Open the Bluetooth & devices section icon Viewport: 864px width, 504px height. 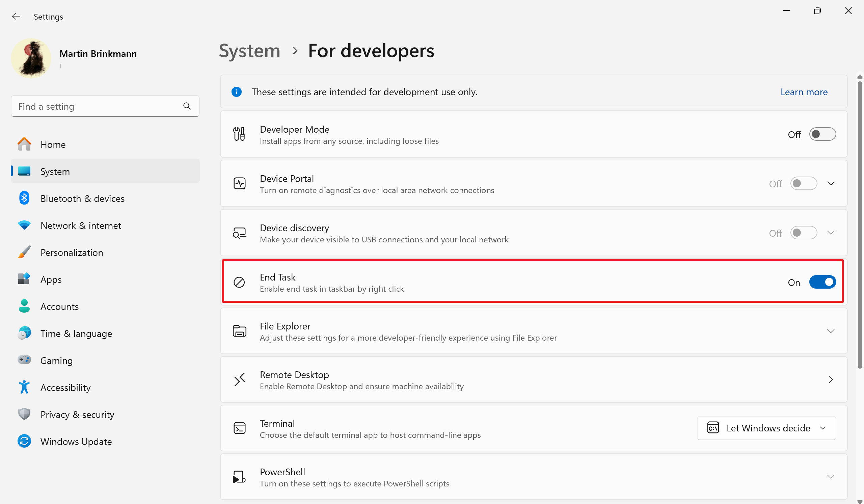pos(24,198)
